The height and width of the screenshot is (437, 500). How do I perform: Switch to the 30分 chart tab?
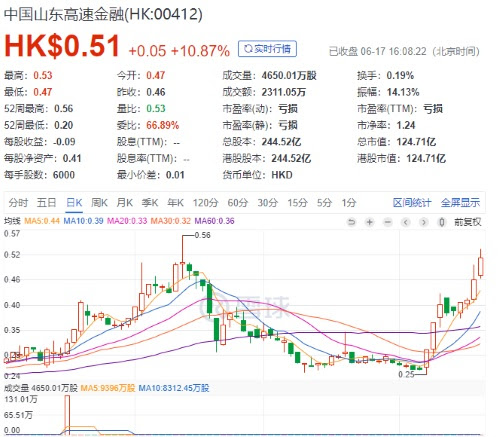[x=268, y=202]
